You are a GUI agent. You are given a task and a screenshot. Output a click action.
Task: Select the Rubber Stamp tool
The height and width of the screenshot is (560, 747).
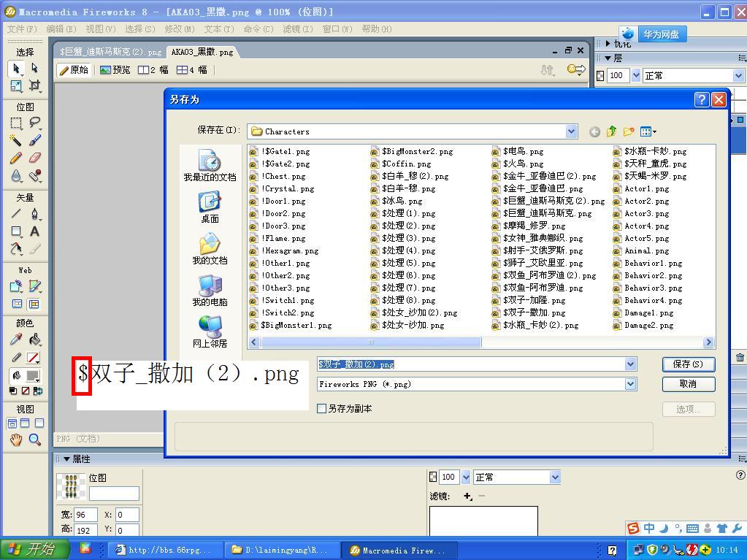[34, 176]
